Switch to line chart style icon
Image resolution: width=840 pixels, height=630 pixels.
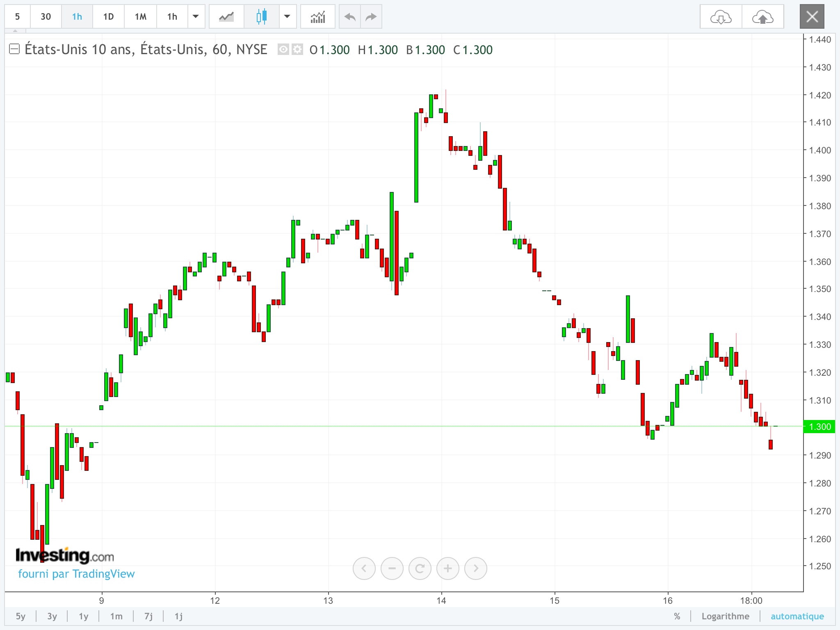226,17
